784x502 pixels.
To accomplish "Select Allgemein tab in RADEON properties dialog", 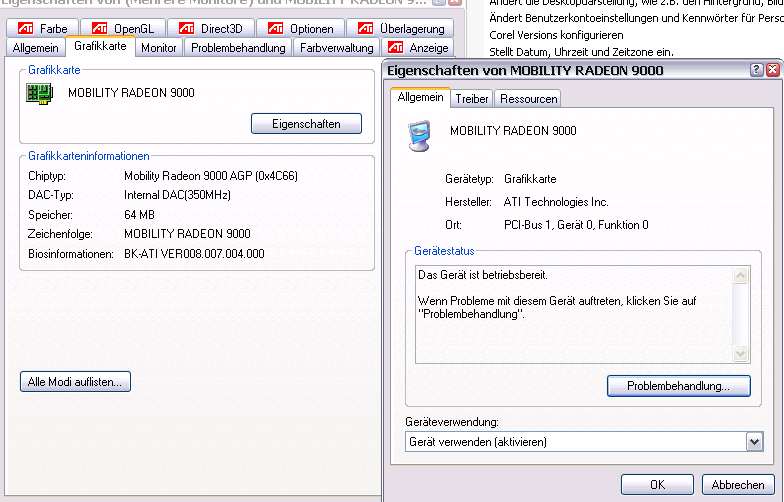I will tap(420, 97).
